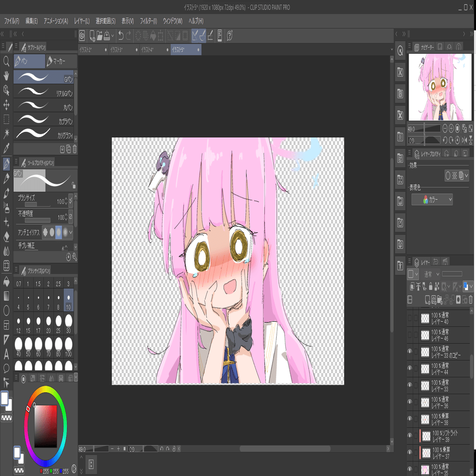
Task: Select the Pen tool in the toolbox
Action: pos(6,164)
